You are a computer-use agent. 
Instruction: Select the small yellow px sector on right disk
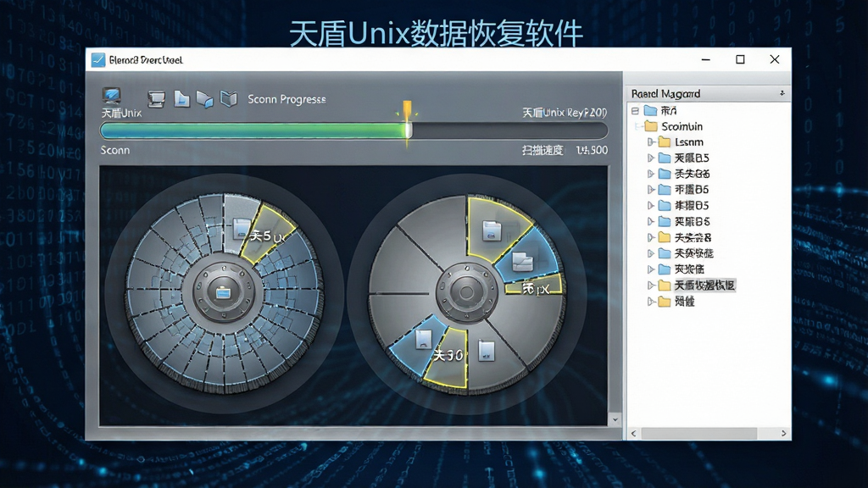[534, 285]
